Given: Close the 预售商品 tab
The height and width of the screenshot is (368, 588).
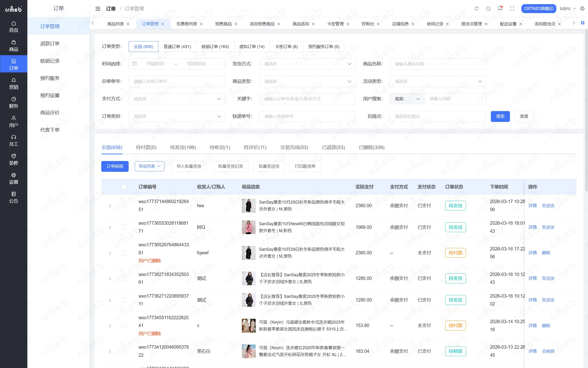Looking at the screenshot, I should click(x=236, y=24).
